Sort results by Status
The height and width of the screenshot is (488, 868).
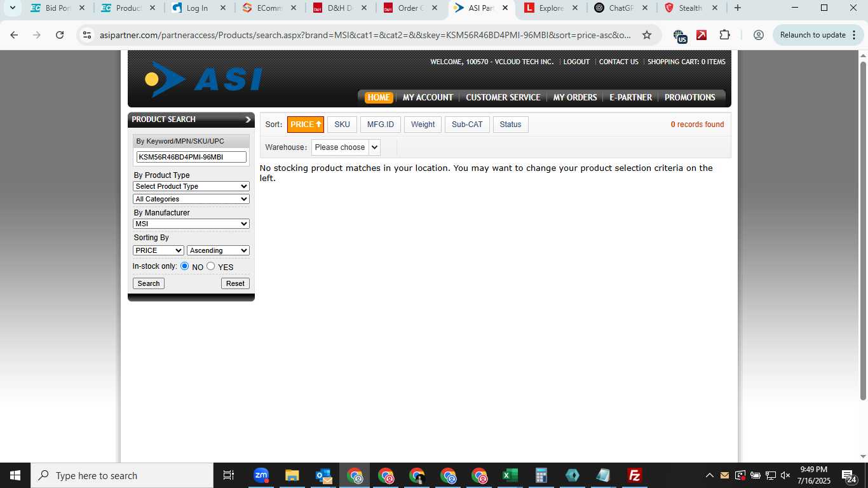tap(510, 125)
